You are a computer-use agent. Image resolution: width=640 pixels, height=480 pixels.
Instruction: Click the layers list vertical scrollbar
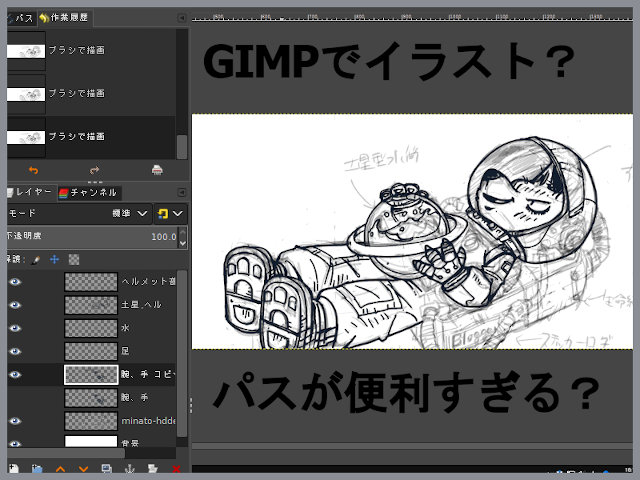tap(182, 354)
